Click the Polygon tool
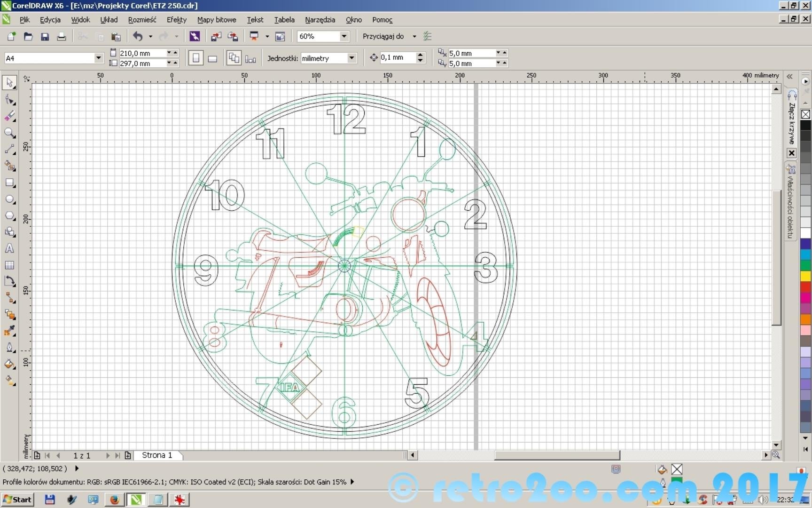This screenshot has height=508, width=812. (x=9, y=216)
